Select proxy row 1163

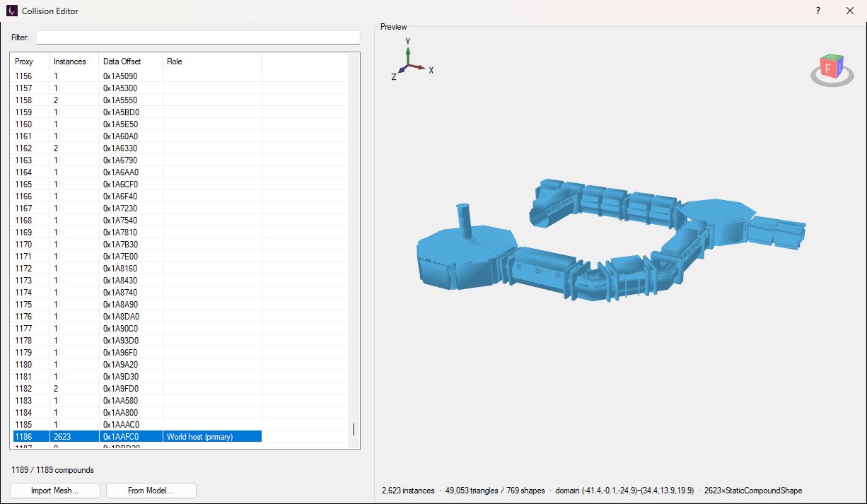[137, 160]
